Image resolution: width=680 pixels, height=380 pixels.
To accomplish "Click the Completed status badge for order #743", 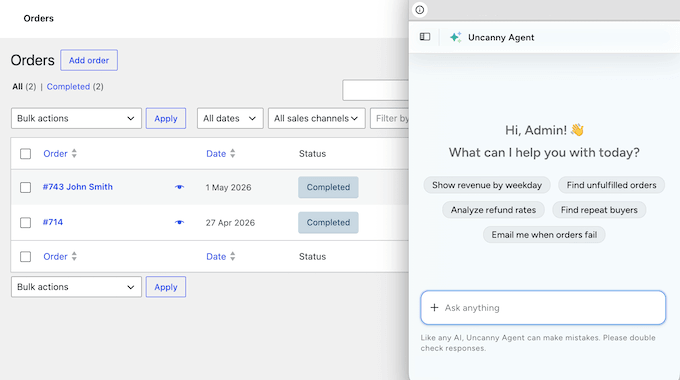I will point(328,187).
